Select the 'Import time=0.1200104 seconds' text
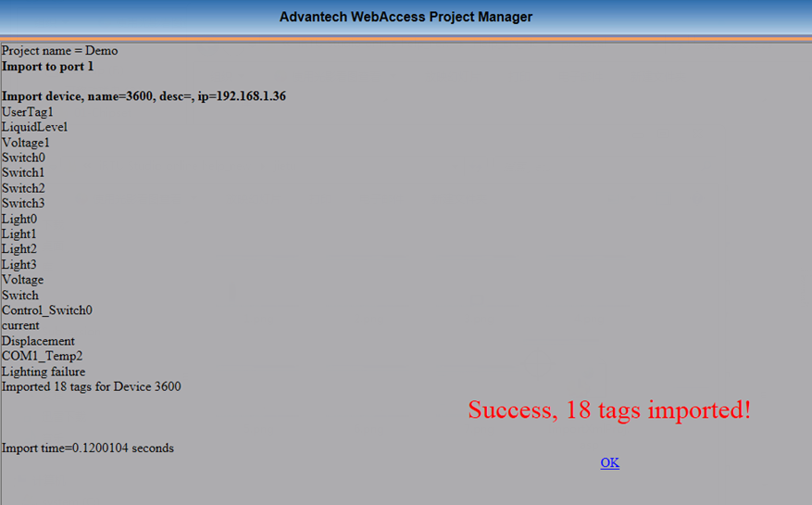This screenshot has width=812, height=505. click(x=88, y=448)
